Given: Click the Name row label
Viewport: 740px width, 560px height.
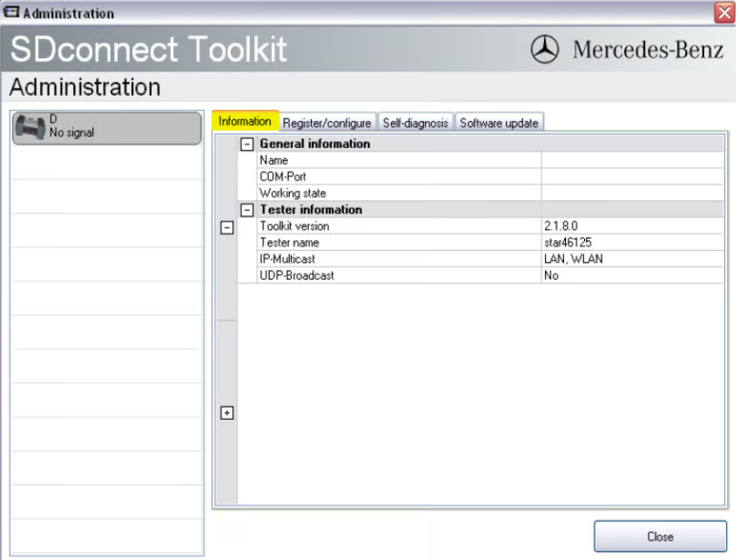Looking at the screenshot, I should (x=273, y=160).
